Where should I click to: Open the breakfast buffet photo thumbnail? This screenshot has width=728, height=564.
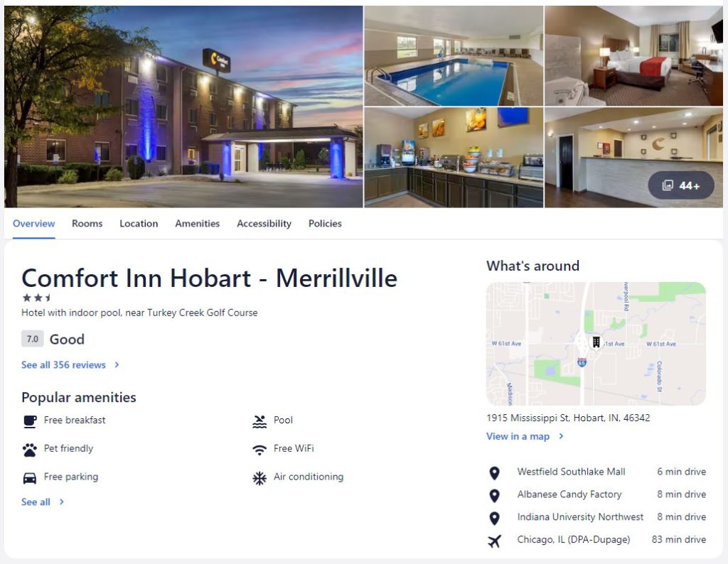(454, 157)
